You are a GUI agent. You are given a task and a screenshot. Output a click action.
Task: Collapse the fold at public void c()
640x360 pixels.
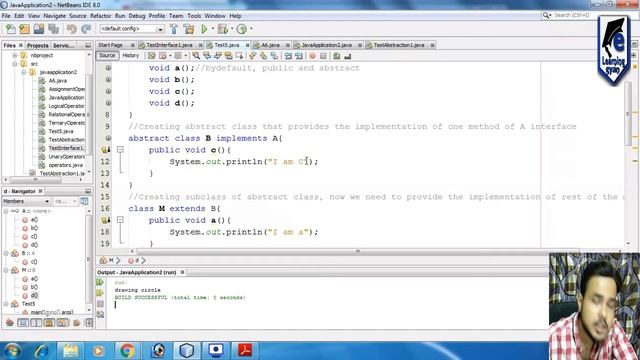120,150
